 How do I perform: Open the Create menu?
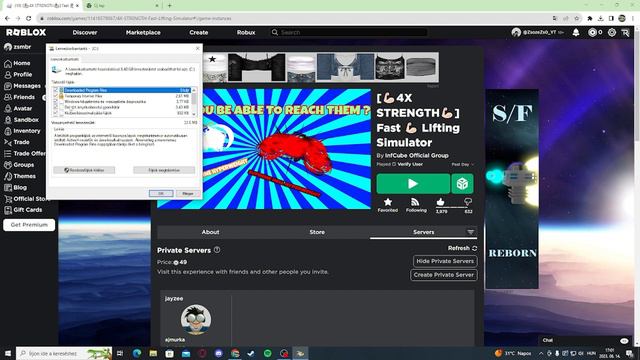(x=199, y=32)
